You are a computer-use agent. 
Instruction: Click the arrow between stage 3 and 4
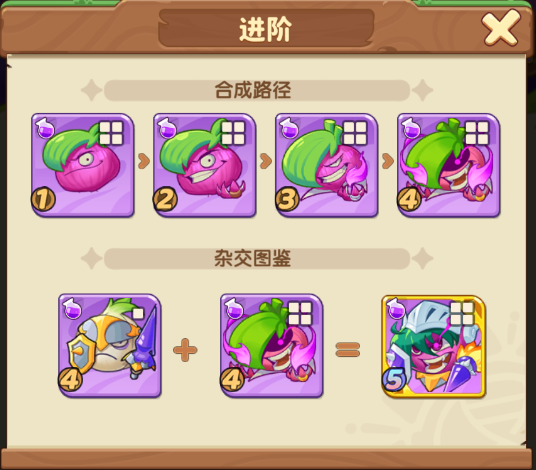point(388,161)
